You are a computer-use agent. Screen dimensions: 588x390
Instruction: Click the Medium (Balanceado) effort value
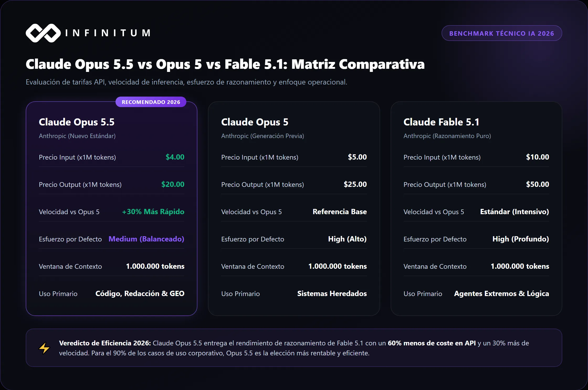(146, 239)
